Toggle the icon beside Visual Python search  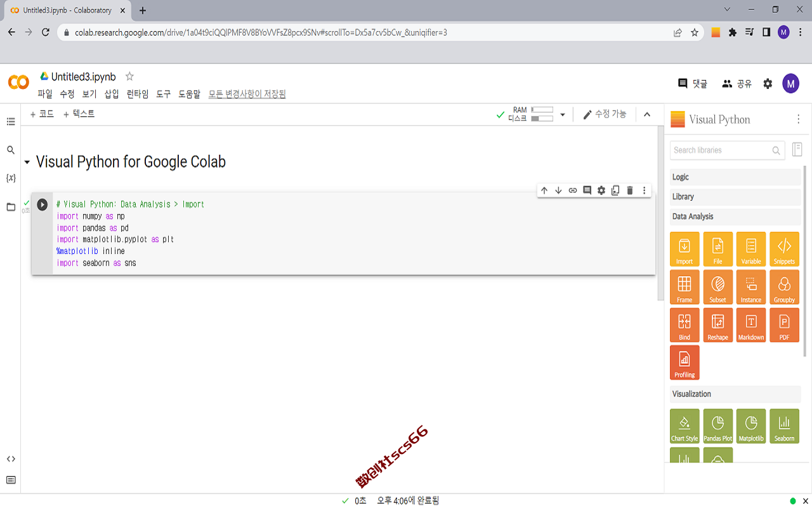(797, 150)
